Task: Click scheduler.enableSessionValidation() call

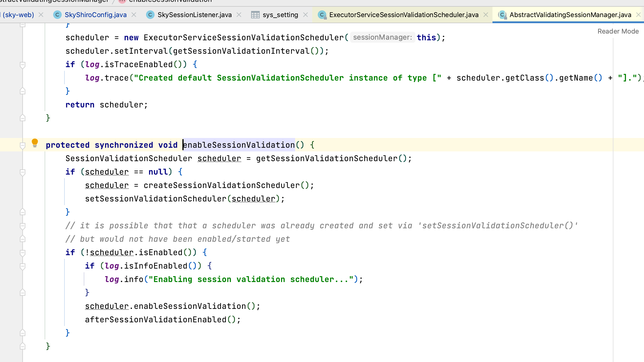Action: coord(170,306)
